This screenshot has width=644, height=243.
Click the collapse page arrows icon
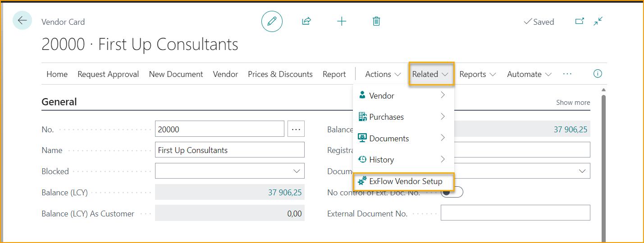click(x=598, y=21)
